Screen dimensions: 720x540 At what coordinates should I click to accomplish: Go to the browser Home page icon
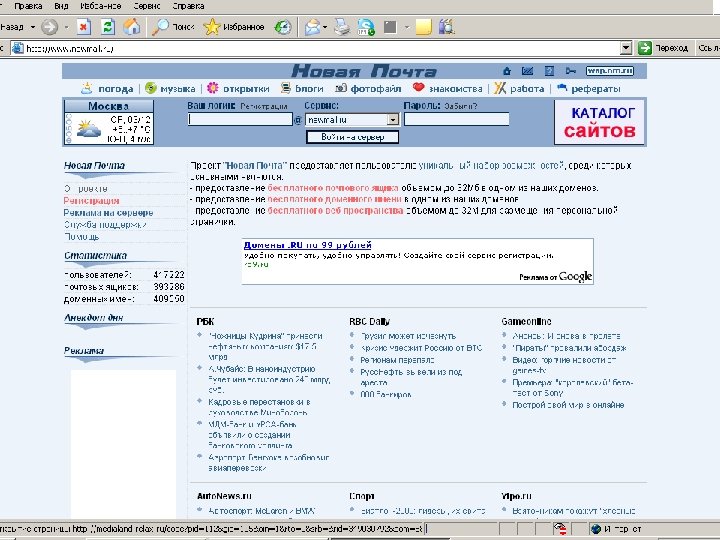[132, 27]
